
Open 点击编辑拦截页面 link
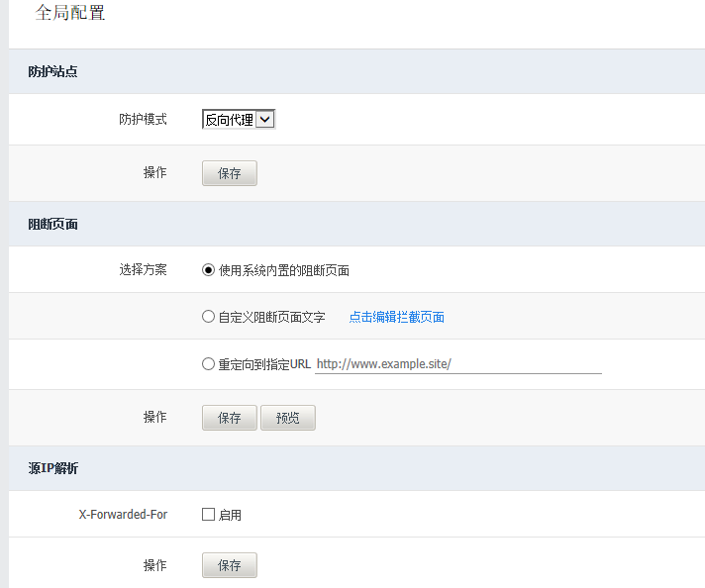click(x=396, y=317)
